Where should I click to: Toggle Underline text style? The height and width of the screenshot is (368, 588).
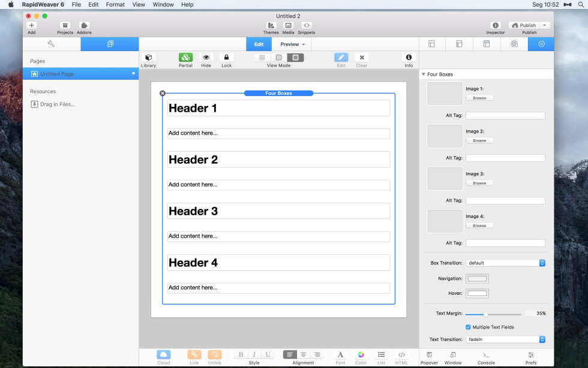click(268, 355)
